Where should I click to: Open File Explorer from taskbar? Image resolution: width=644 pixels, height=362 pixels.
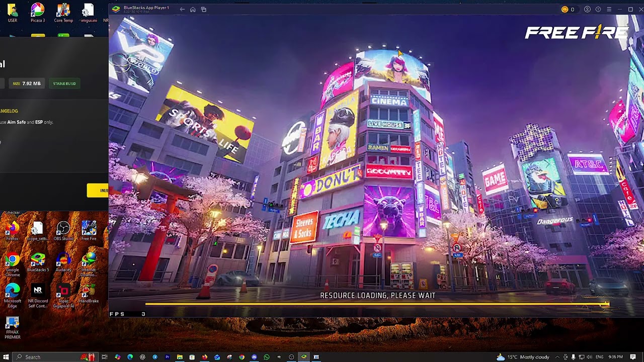(x=180, y=357)
